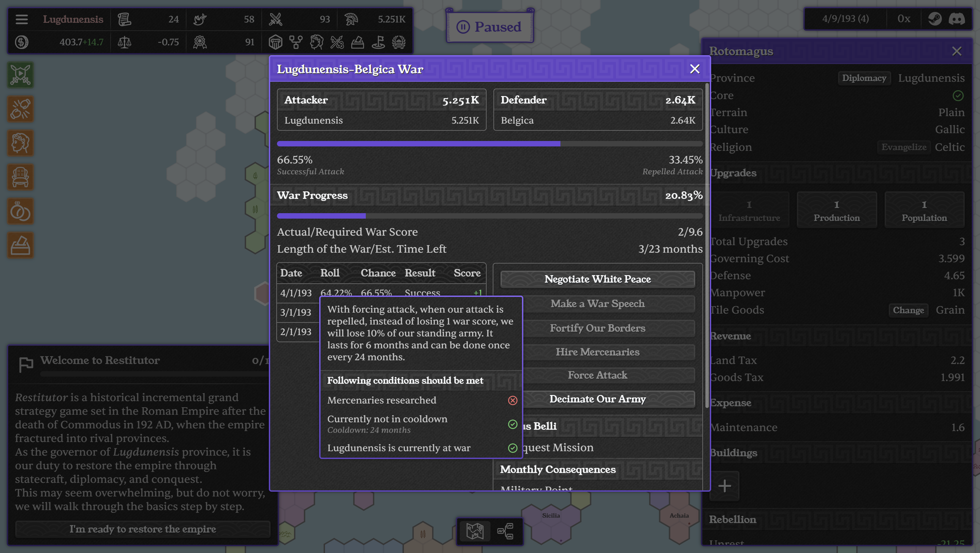Viewport: 980px width, 553px height.
Task: Open the ballot box icon in top bar
Action: (358, 42)
